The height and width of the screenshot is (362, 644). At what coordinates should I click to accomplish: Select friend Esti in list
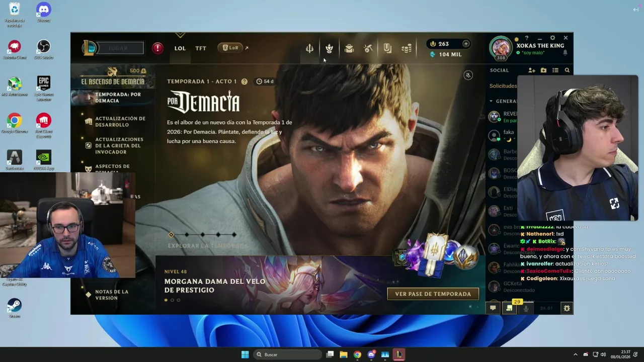coord(503,211)
